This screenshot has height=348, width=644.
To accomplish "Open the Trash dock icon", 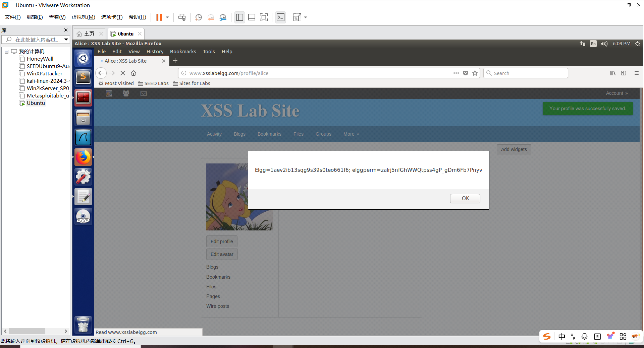I will click(83, 325).
